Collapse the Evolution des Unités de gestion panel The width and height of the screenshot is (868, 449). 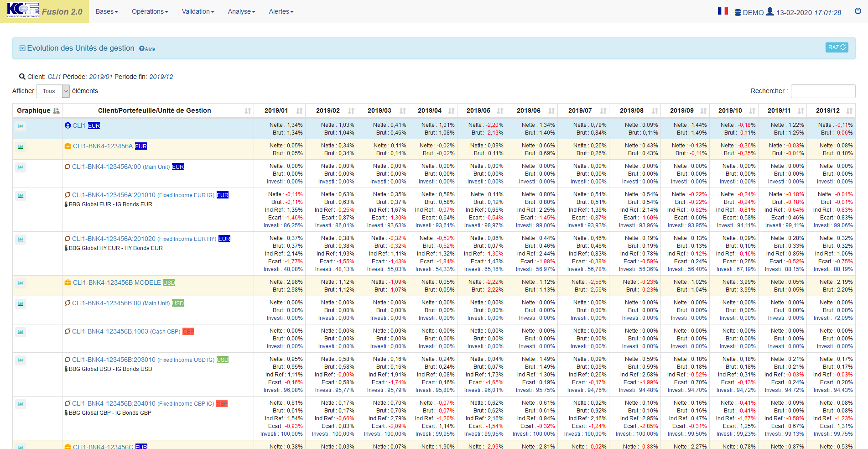tap(22, 48)
